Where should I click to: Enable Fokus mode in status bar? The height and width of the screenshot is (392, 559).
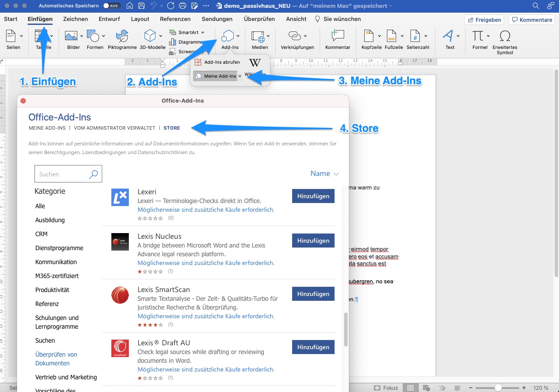[x=386, y=388]
